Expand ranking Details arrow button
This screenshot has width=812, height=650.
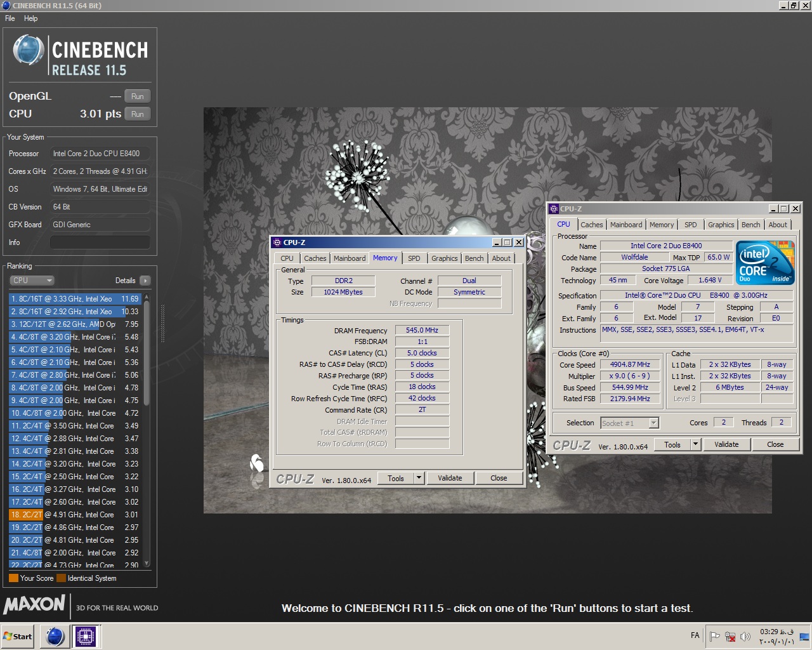click(145, 281)
